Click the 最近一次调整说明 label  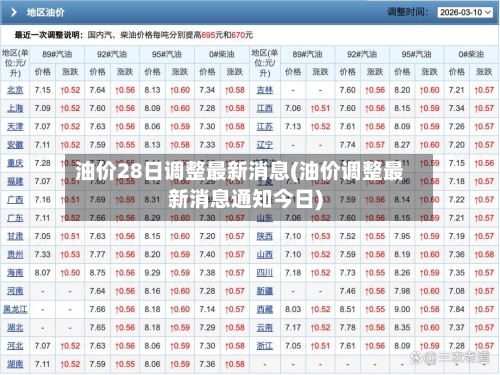coord(49,35)
